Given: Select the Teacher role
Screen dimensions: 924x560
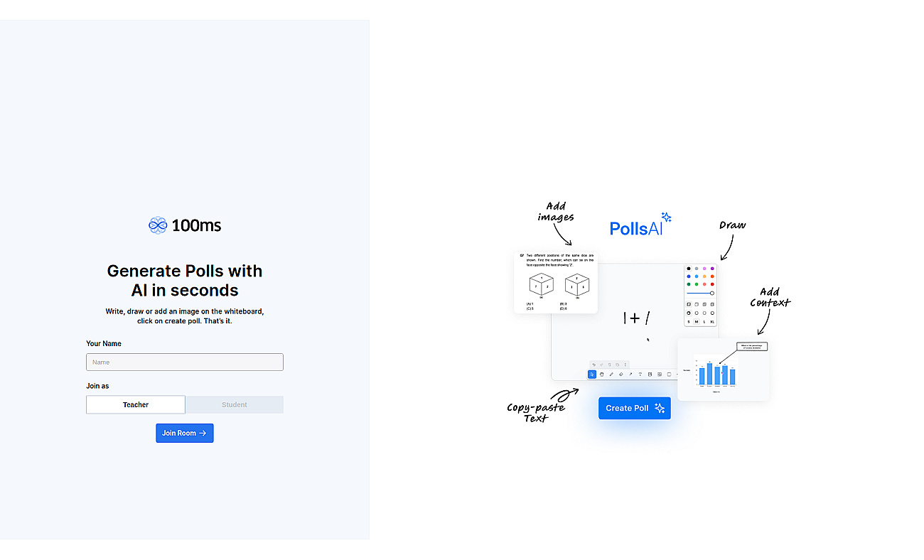Looking at the screenshot, I should tap(136, 404).
